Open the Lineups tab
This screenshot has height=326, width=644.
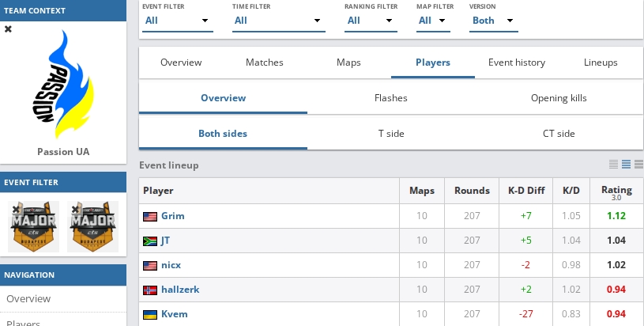point(601,63)
